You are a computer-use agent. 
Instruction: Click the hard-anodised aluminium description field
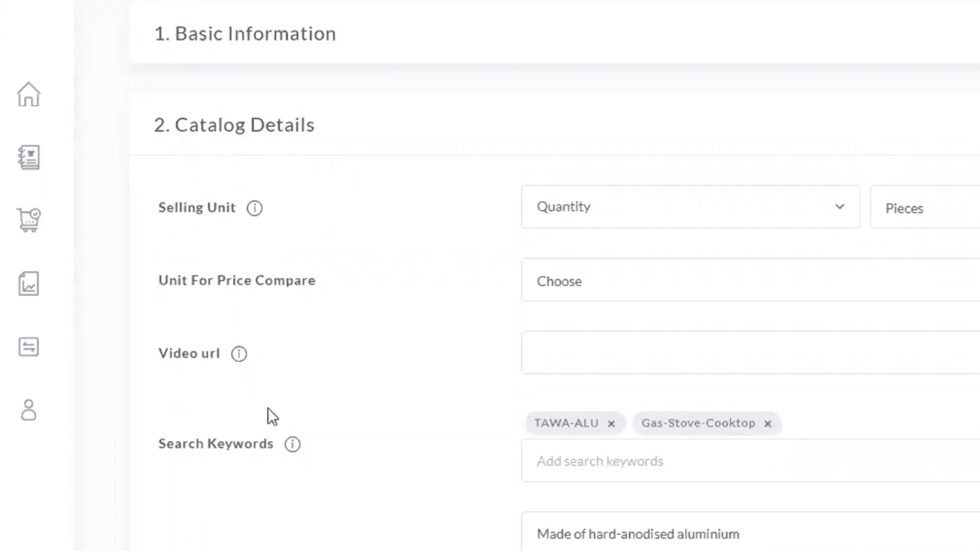750,534
